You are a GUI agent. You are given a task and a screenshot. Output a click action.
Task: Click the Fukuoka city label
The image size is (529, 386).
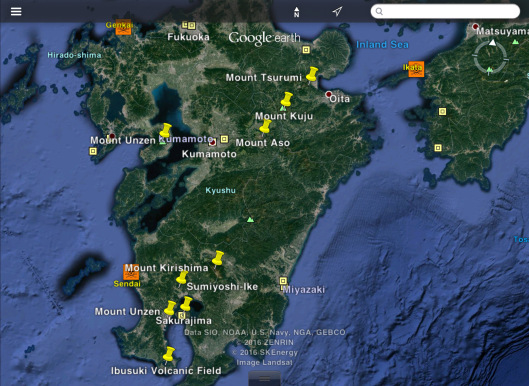[x=188, y=37]
